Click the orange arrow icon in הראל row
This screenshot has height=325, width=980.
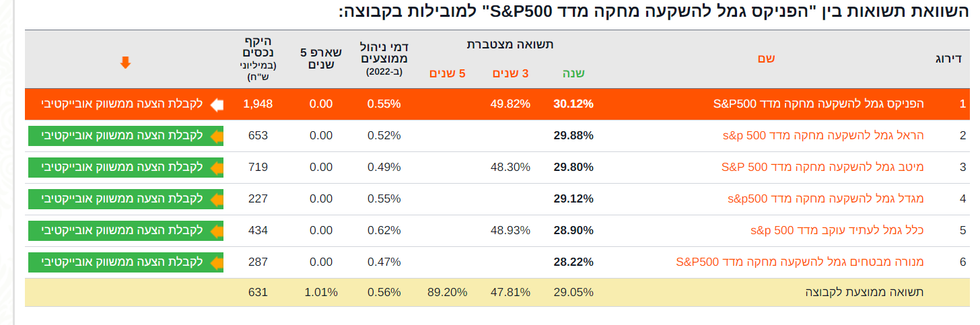[216, 136]
